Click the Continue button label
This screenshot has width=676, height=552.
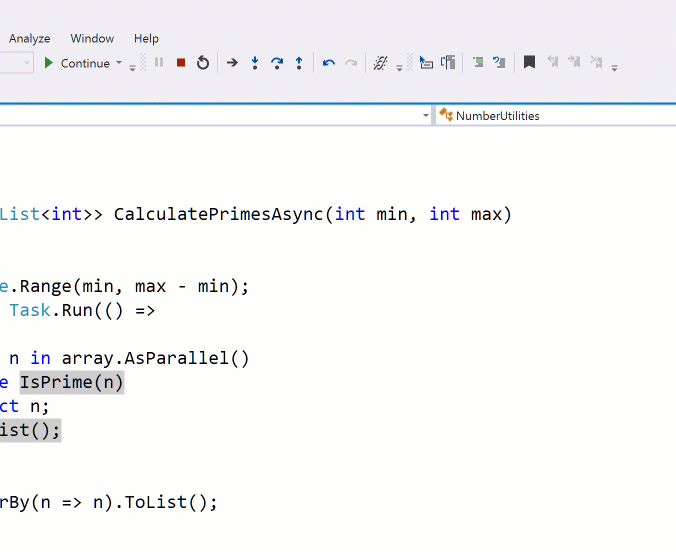85,63
